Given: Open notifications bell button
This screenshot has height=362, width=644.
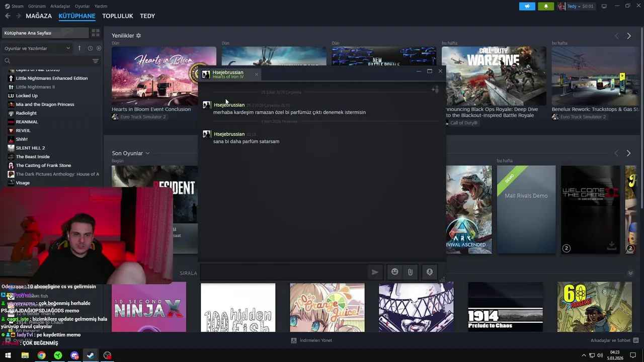Looking at the screenshot, I should [546, 6].
